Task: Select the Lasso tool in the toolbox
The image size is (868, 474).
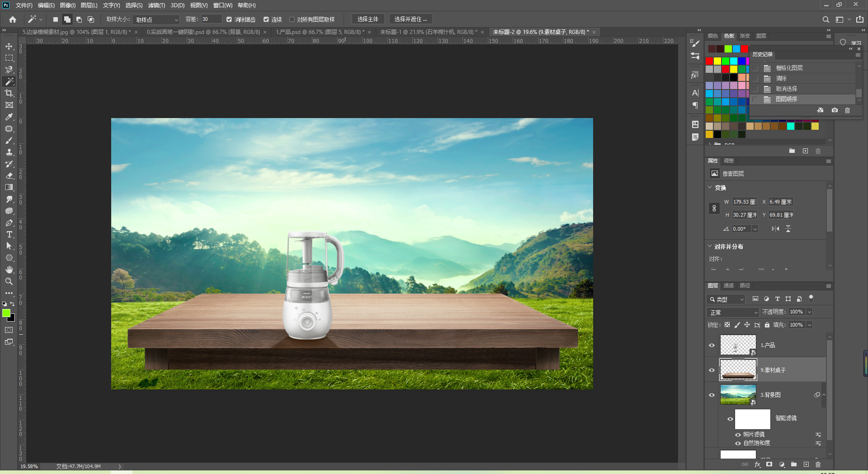Action: tap(9, 70)
